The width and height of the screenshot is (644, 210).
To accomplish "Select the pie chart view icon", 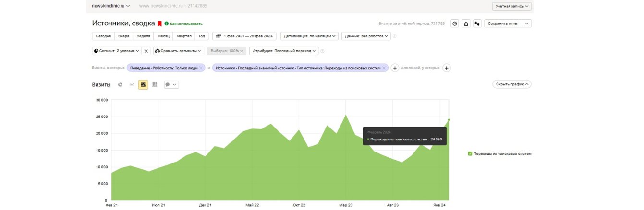I will [x=120, y=85].
